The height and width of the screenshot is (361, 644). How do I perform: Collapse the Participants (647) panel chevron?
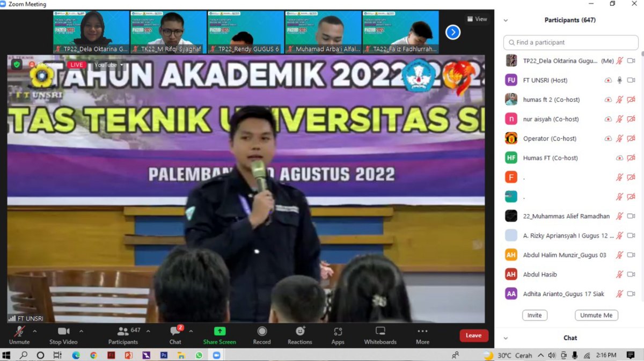coord(506,20)
